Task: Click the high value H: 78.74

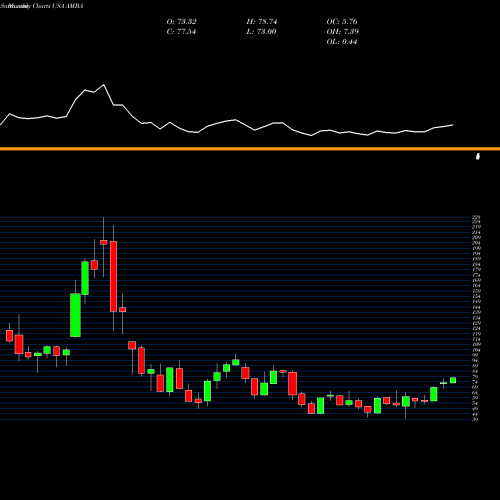Action: pos(262,22)
